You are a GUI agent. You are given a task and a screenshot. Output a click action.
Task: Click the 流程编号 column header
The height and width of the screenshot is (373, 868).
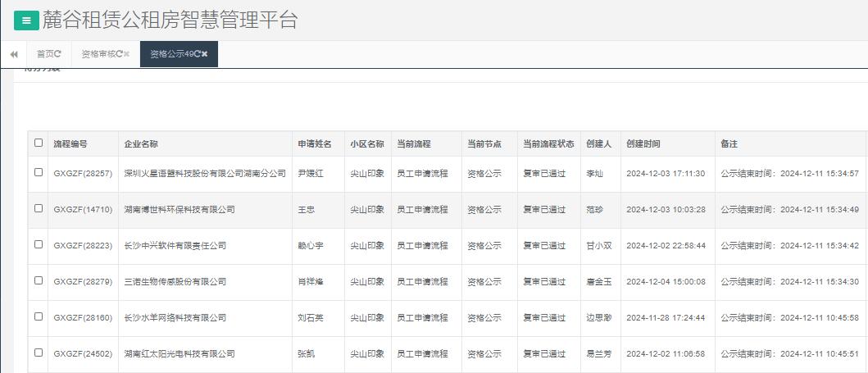[70, 143]
